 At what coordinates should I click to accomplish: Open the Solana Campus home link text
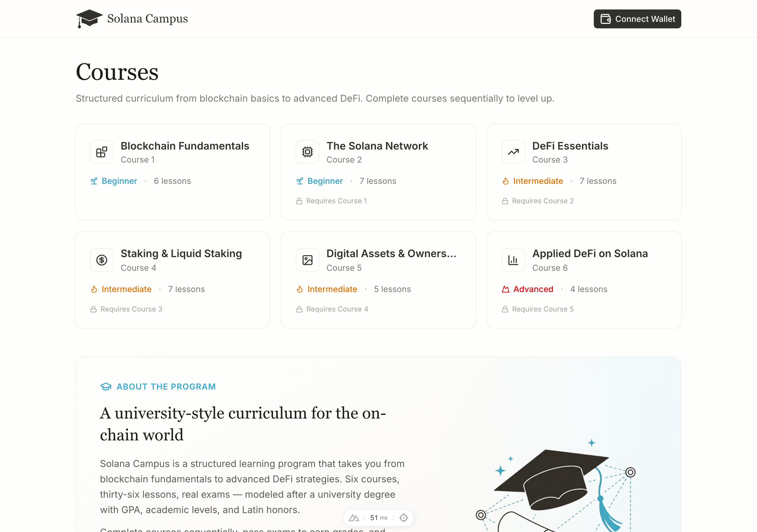coord(147,18)
